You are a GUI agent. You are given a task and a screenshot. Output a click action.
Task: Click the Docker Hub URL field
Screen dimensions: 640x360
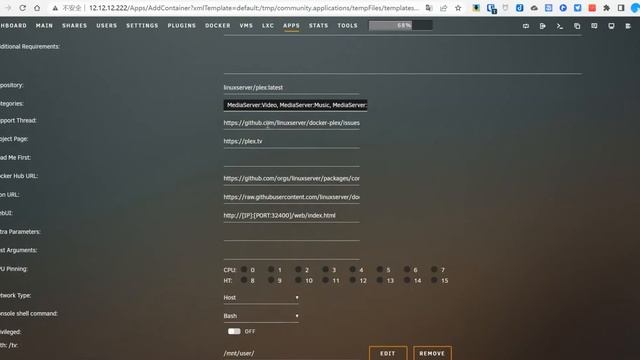(x=291, y=178)
